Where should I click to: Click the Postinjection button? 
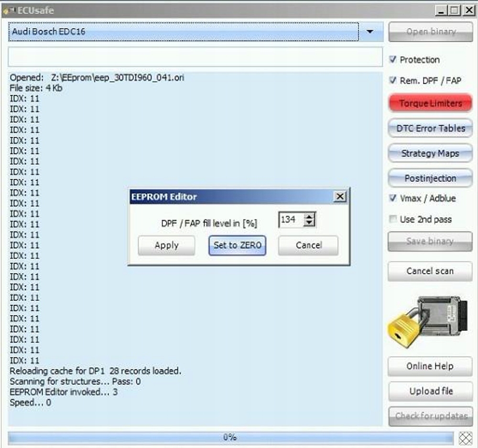429,178
